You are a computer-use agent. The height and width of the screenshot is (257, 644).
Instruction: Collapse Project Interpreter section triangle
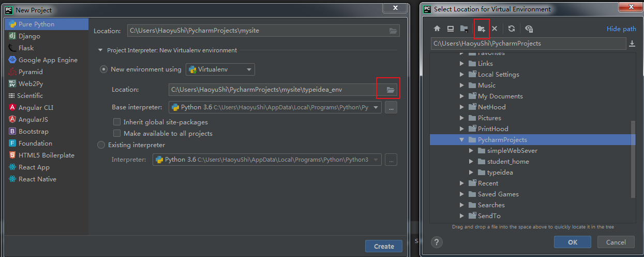[x=100, y=51]
